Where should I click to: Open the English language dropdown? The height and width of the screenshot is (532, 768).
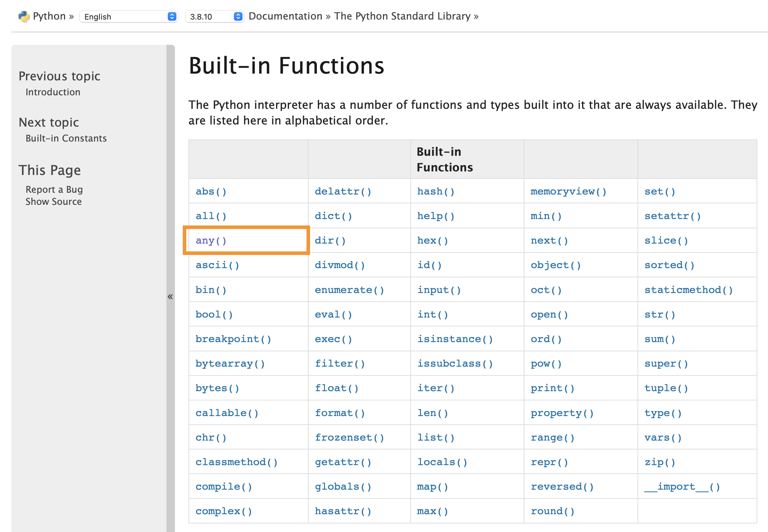[x=128, y=17]
